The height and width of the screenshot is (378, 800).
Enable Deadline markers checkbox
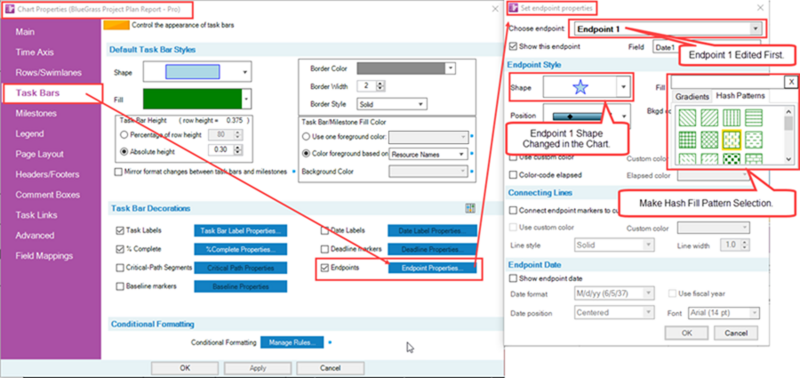click(x=324, y=249)
